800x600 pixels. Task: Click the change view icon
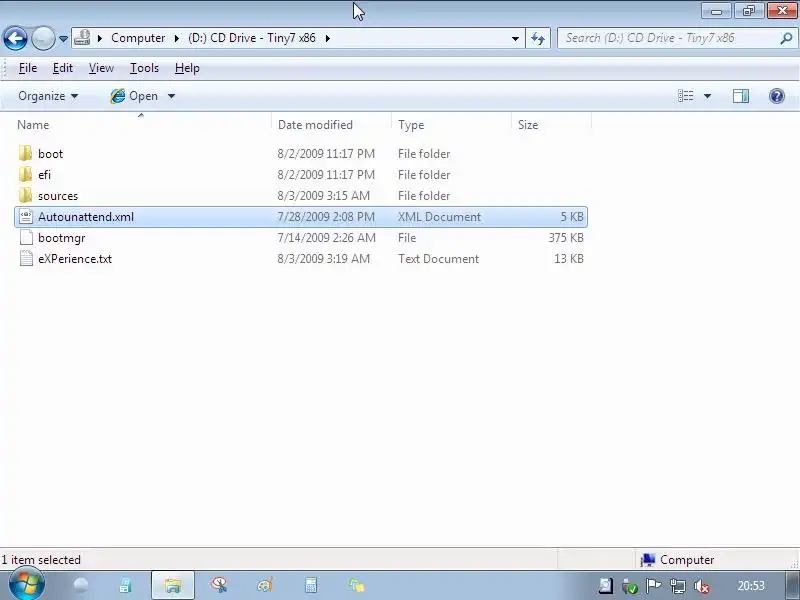(686, 96)
